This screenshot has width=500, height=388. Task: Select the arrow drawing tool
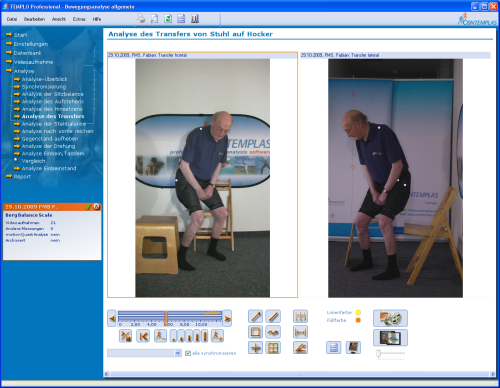(255, 316)
